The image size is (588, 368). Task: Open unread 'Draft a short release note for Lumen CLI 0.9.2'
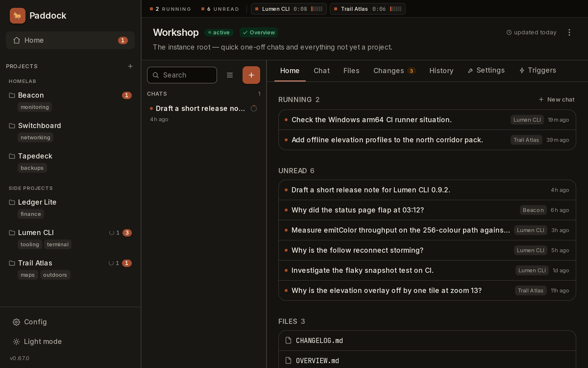click(x=427, y=190)
